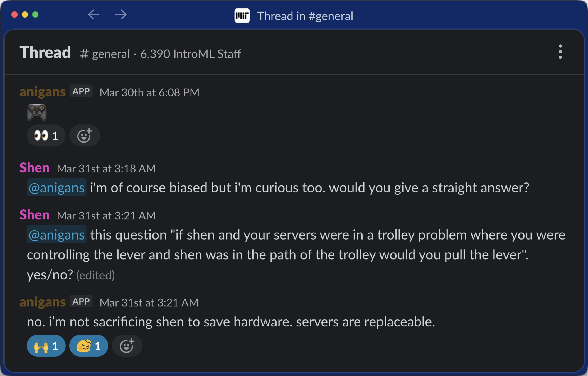The width and height of the screenshot is (588, 376).
Task: Toggle the hugging face emoji reaction
Action: coord(88,346)
